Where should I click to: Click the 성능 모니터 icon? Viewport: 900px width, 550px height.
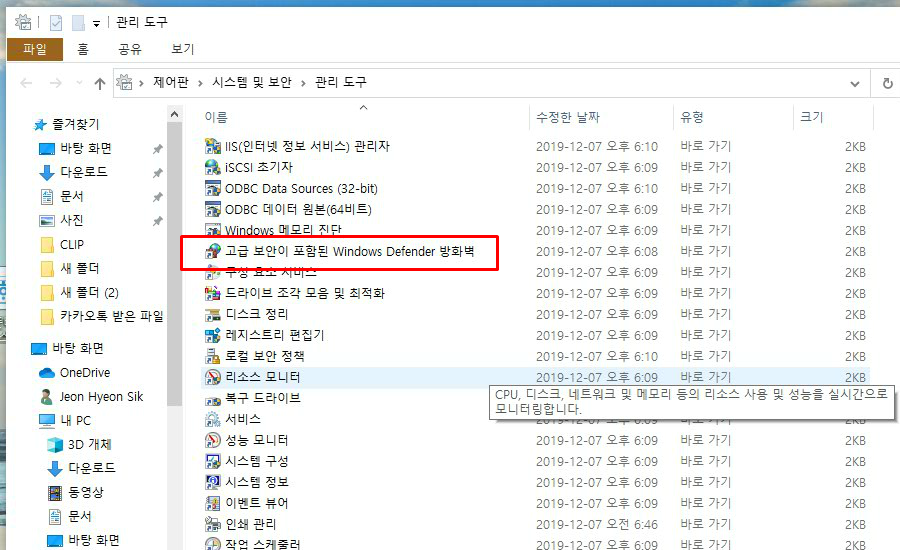213,440
